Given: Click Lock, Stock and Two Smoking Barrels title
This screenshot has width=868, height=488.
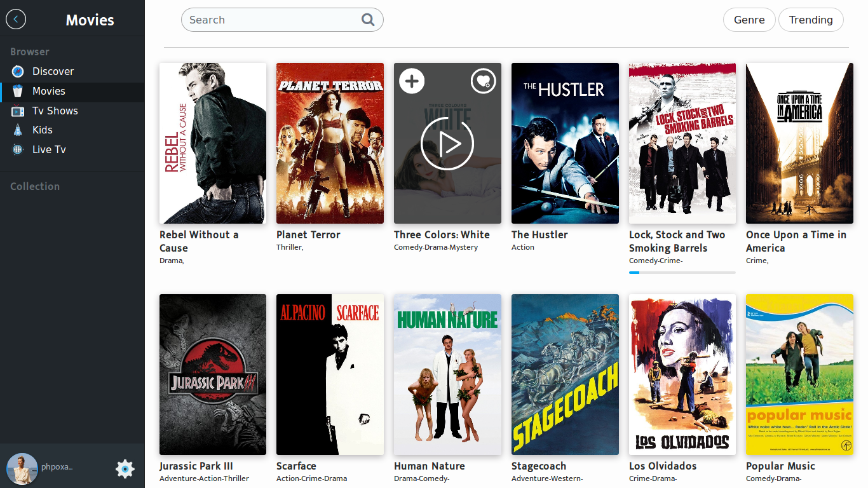Looking at the screenshot, I should [x=677, y=241].
